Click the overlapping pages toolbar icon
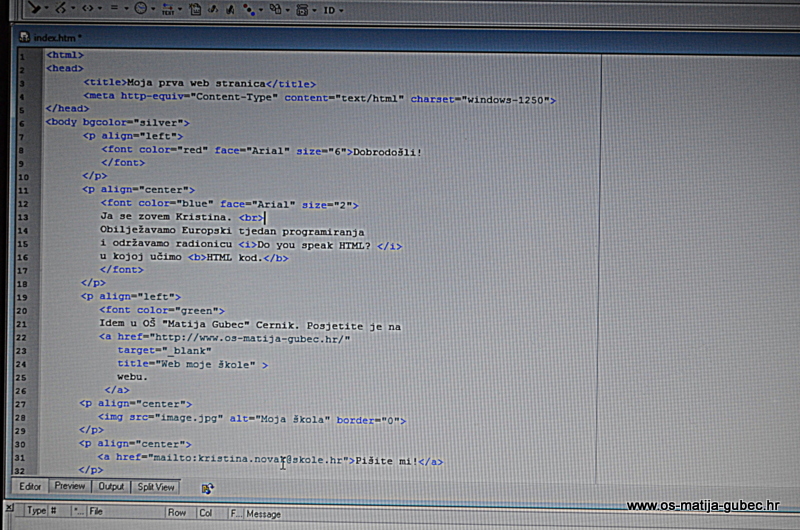The height and width of the screenshot is (530, 800). (276, 9)
